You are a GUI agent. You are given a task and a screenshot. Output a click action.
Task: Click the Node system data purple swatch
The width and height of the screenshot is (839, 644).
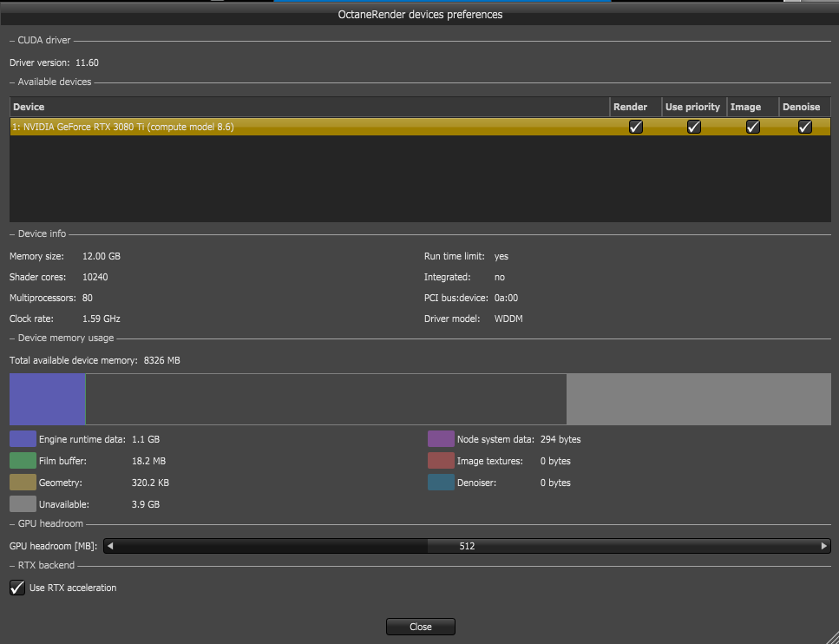point(441,439)
